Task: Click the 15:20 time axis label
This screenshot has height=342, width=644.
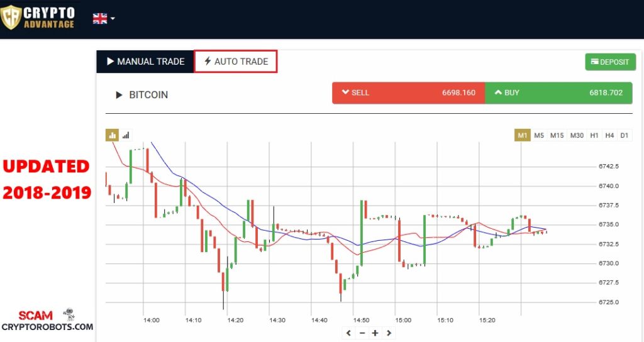Action: [x=487, y=320]
